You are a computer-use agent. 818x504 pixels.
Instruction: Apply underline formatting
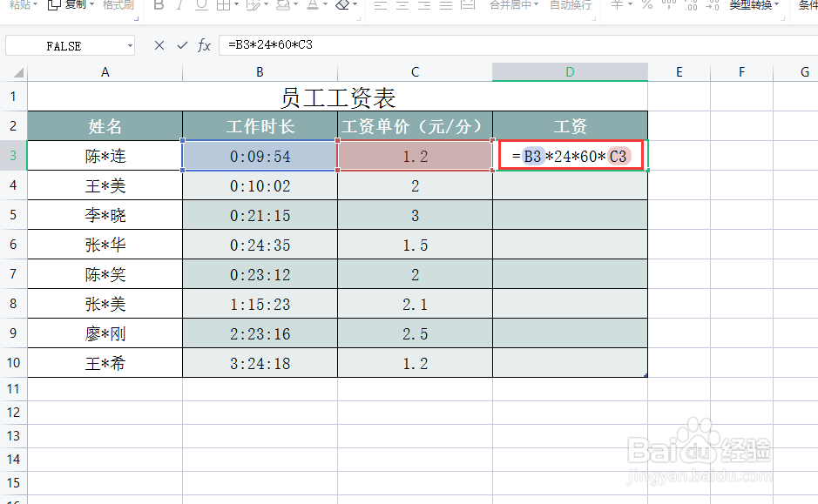click(x=200, y=5)
